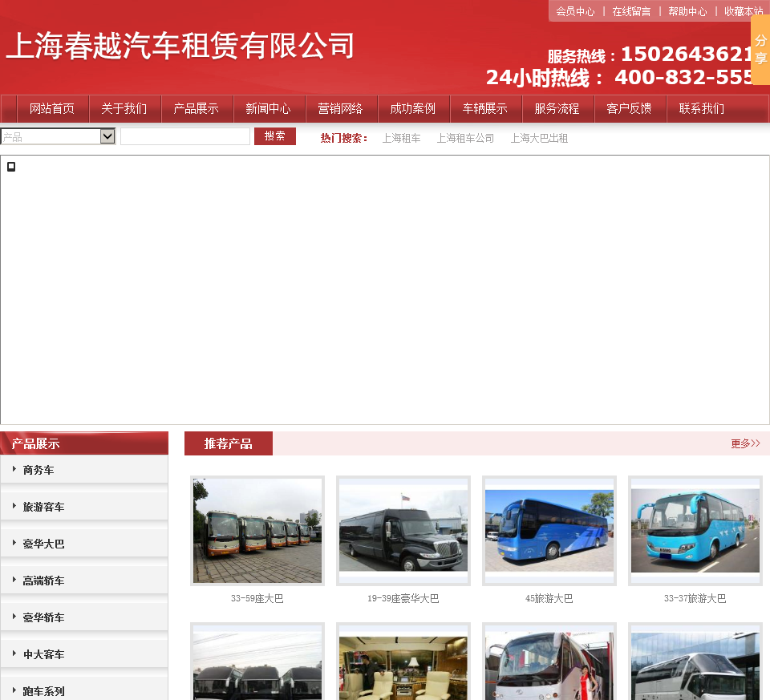
Task: Open the 网站首页 navigation item
Action: pos(53,108)
